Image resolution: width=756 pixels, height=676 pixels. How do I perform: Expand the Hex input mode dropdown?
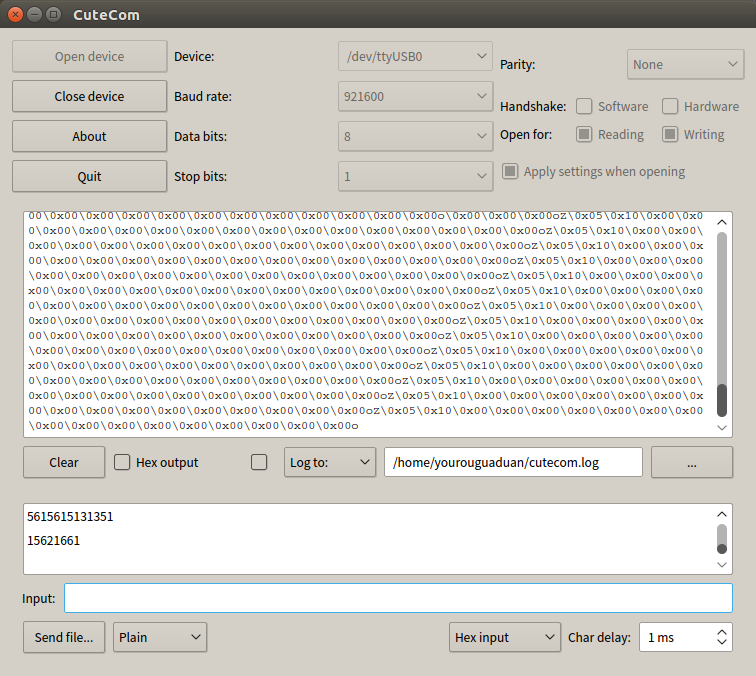coord(505,637)
